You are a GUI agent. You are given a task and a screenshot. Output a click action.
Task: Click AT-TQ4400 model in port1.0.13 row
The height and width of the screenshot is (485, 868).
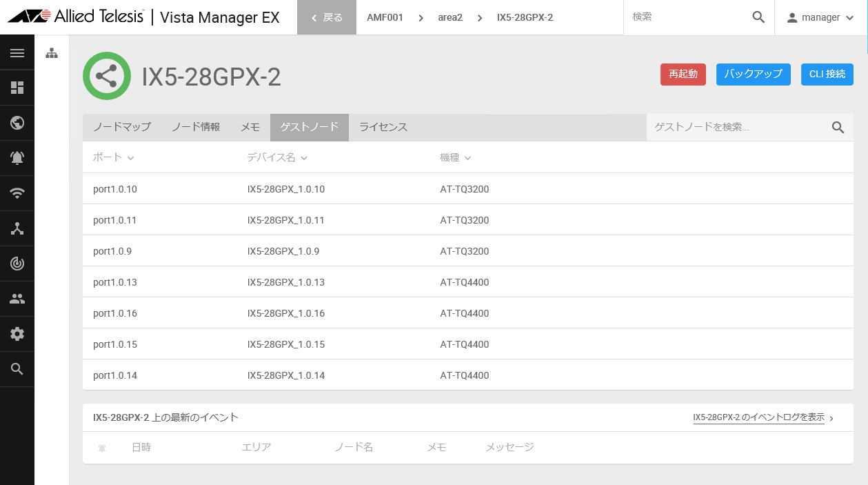[x=465, y=282]
